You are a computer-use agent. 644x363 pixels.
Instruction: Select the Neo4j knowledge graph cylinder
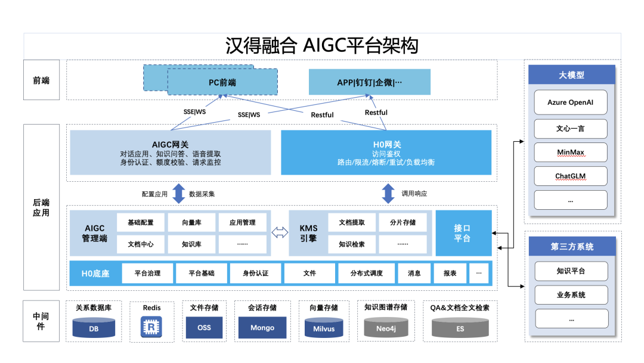tap(386, 328)
